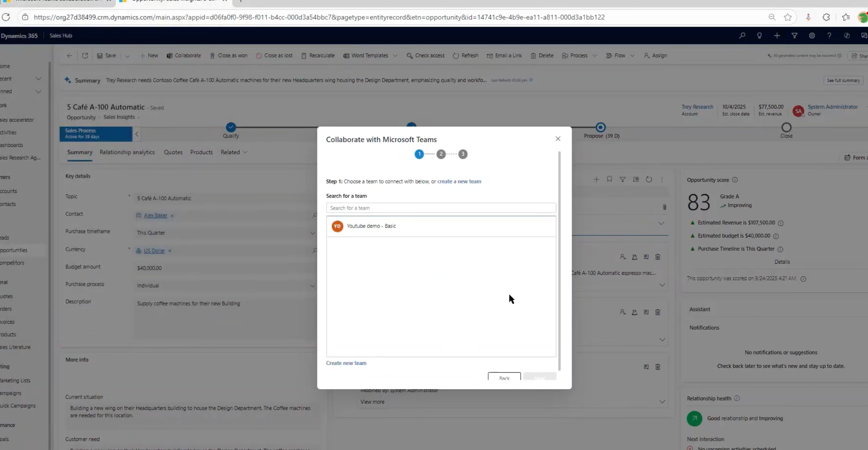Expand Recent in the left navigation
The image size is (868, 450).
[x=38, y=79]
